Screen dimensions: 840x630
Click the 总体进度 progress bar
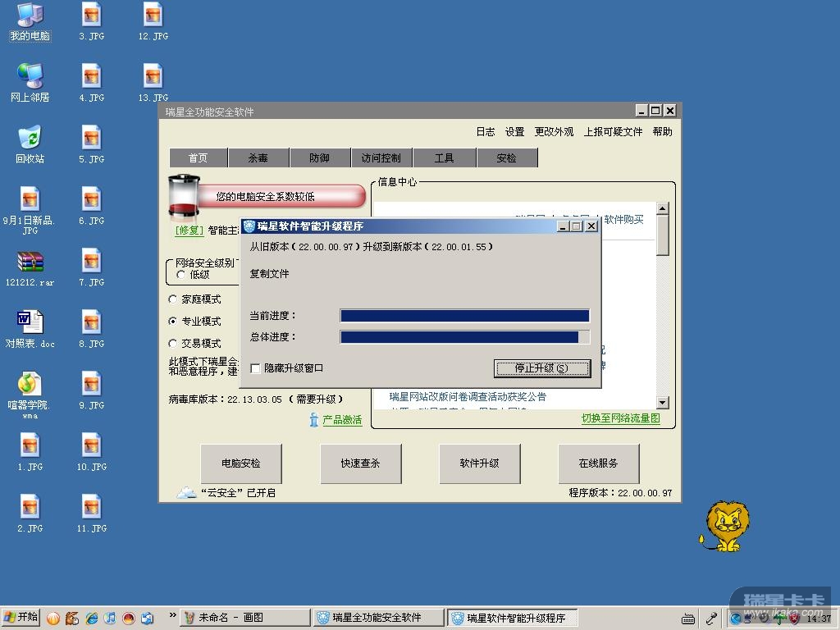click(465, 337)
